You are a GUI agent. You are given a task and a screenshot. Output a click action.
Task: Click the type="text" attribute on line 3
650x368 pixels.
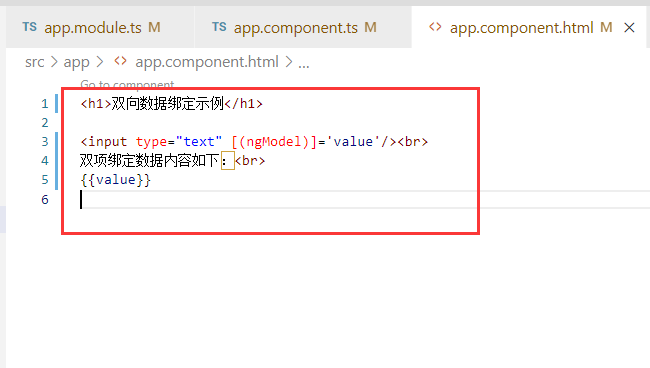point(179,142)
